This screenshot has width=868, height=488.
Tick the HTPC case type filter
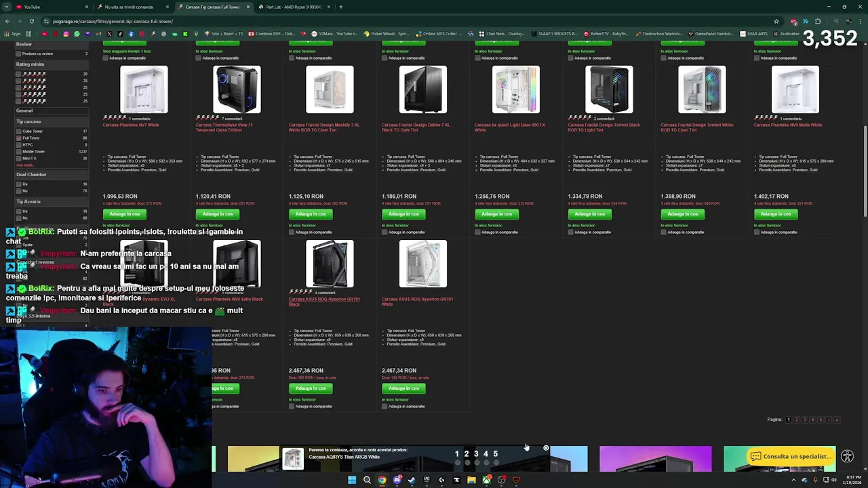[18, 145]
